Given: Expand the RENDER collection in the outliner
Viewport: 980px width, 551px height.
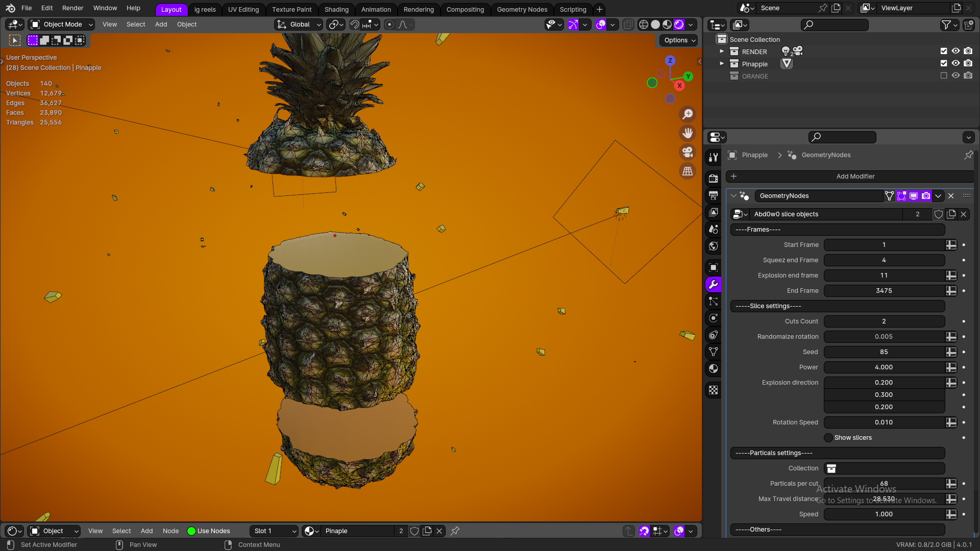Looking at the screenshot, I should point(722,51).
